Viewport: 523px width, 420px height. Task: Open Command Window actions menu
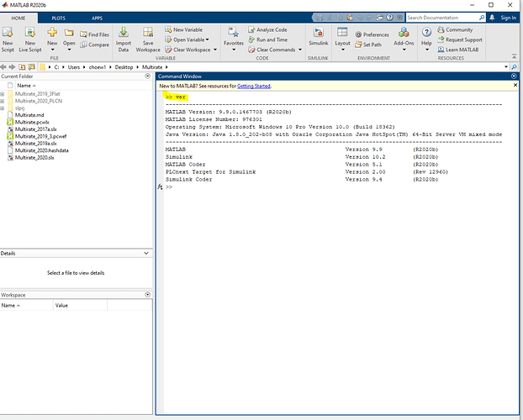[x=514, y=76]
